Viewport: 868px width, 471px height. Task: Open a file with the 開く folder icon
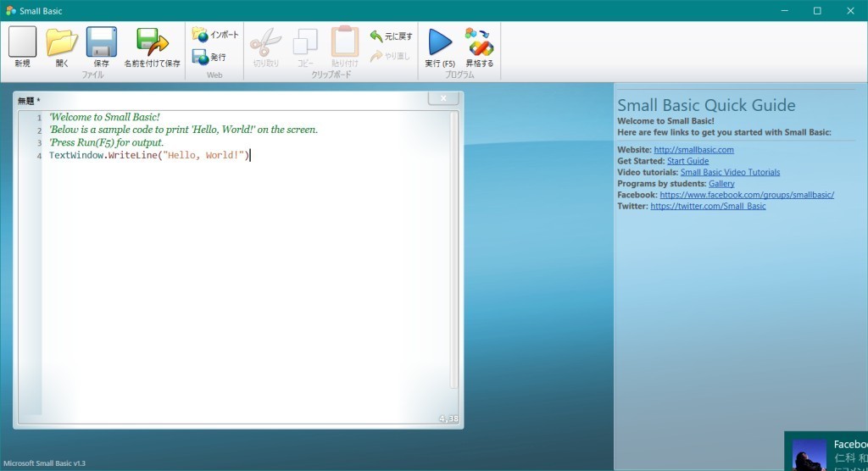tap(61, 47)
